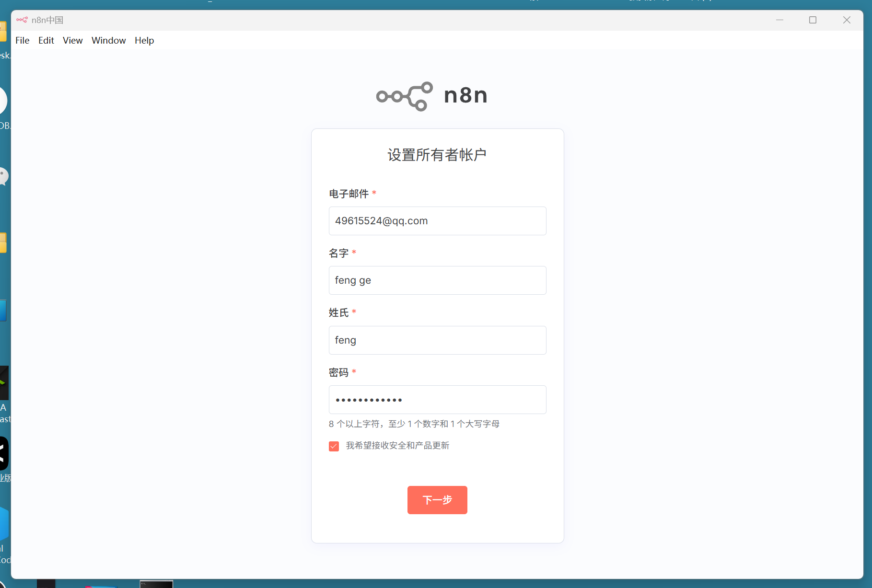Close the n8n中国 window

(x=847, y=20)
